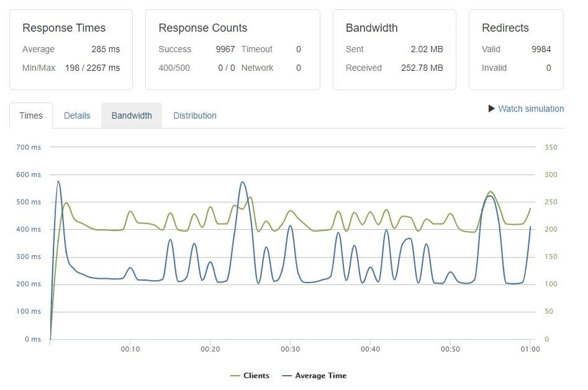Open the Details tab
The image size is (588, 390).
click(77, 116)
